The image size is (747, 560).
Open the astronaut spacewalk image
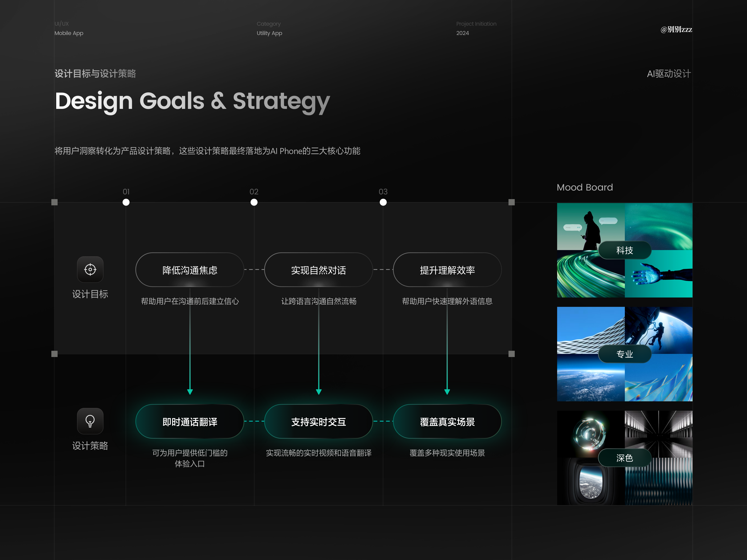(658, 330)
